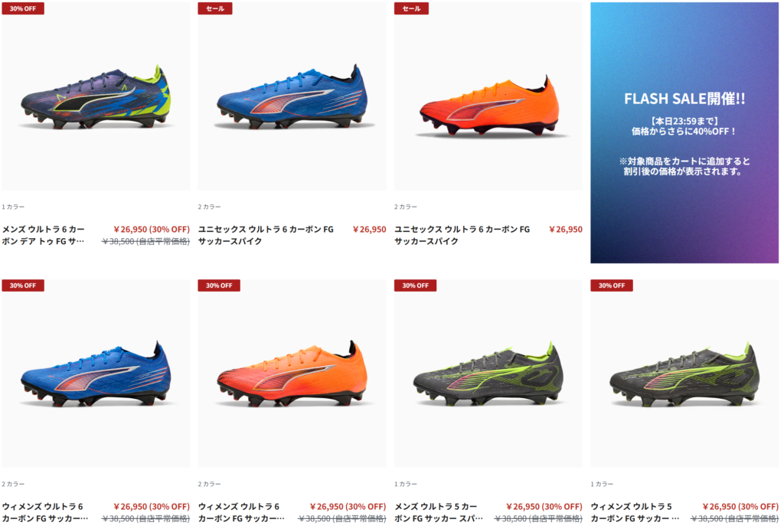Click the 30% OFF badge on the multicolor shoe
784x532 pixels.
pos(23,8)
